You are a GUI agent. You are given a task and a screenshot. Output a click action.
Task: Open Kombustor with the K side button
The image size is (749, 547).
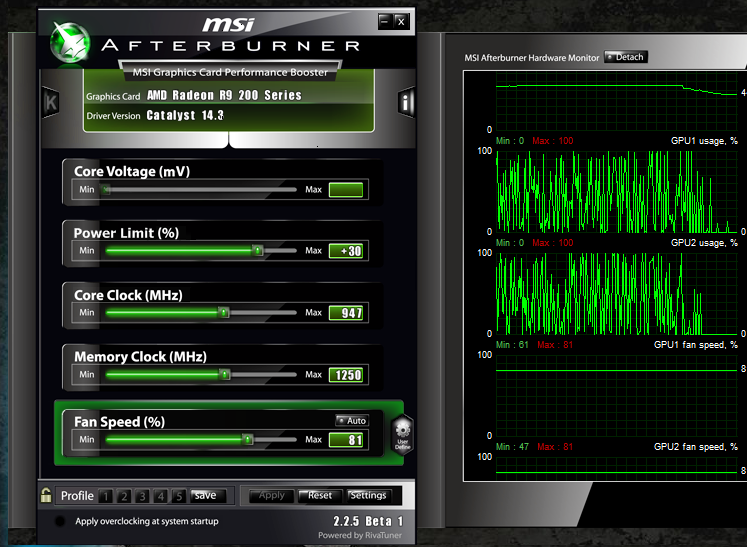coord(50,102)
